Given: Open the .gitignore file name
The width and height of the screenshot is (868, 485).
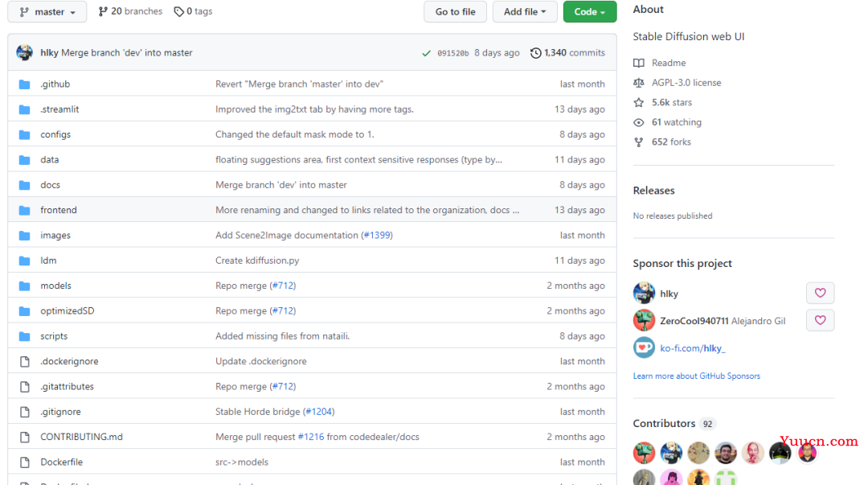Looking at the screenshot, I should (x=60, y=412).
